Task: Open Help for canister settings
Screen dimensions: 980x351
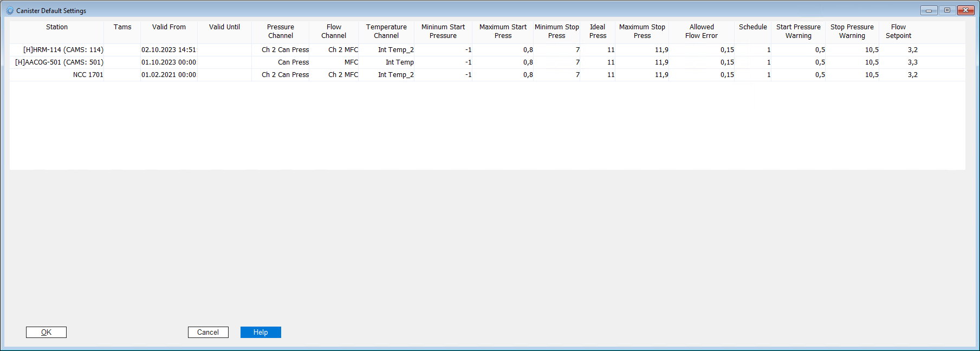Action: [261, 332]
